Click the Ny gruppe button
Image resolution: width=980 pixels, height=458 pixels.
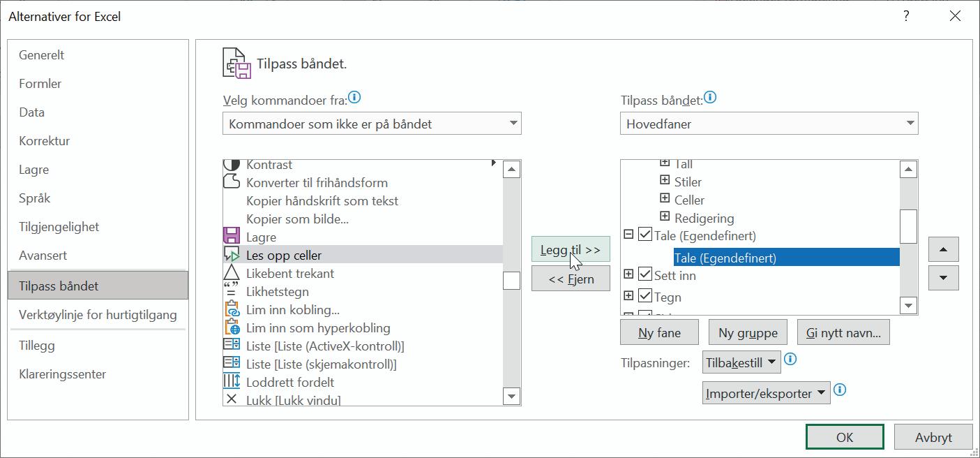[x=748, y=332]
